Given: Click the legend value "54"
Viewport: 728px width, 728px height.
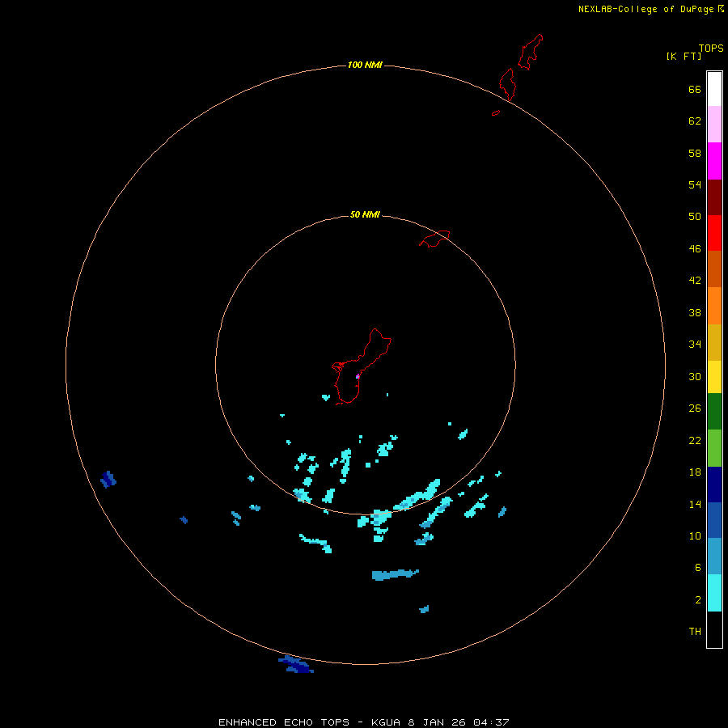Looking at the screenshot, I should tap(695, 184).
